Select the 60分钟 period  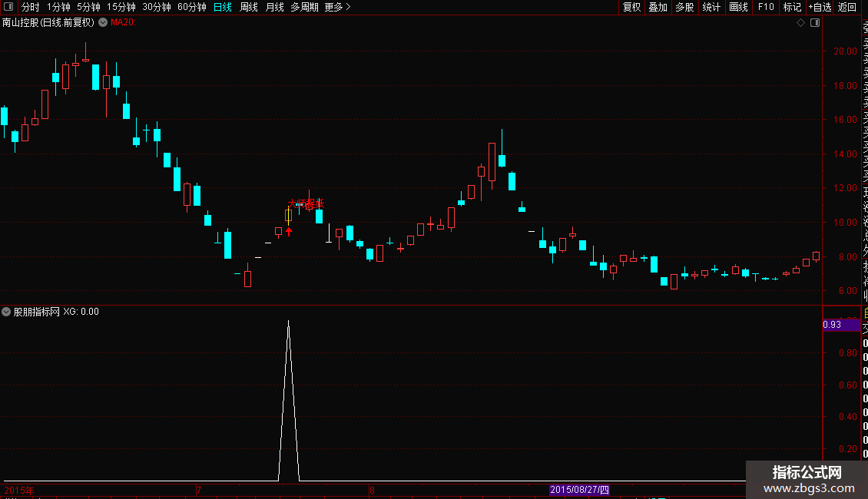192,7
